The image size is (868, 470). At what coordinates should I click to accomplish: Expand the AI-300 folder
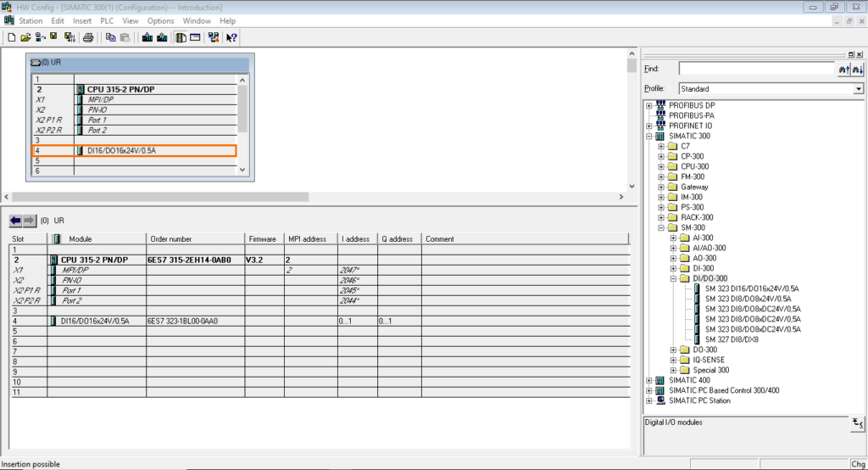[673, 238]
